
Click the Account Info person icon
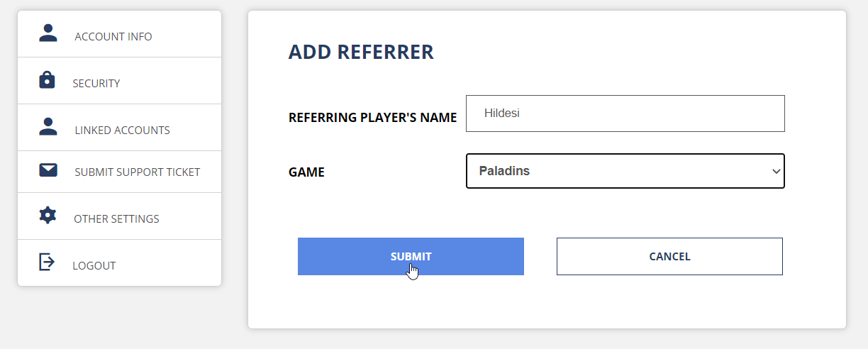tap(48, 33)
